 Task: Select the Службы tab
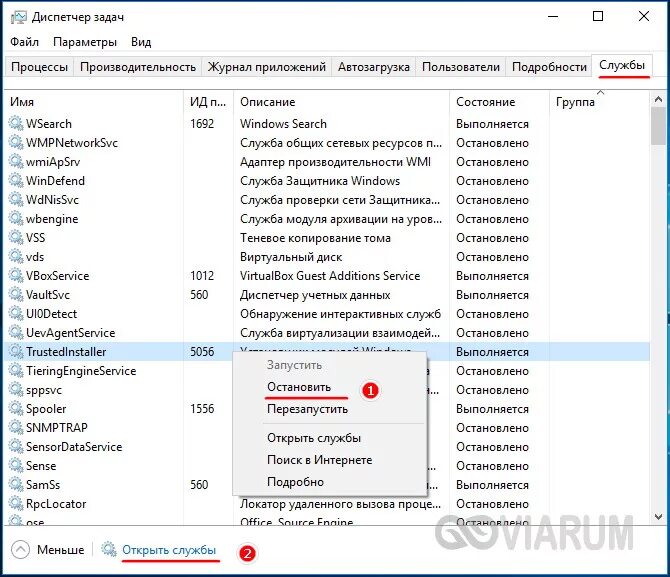tap(622, 65)
